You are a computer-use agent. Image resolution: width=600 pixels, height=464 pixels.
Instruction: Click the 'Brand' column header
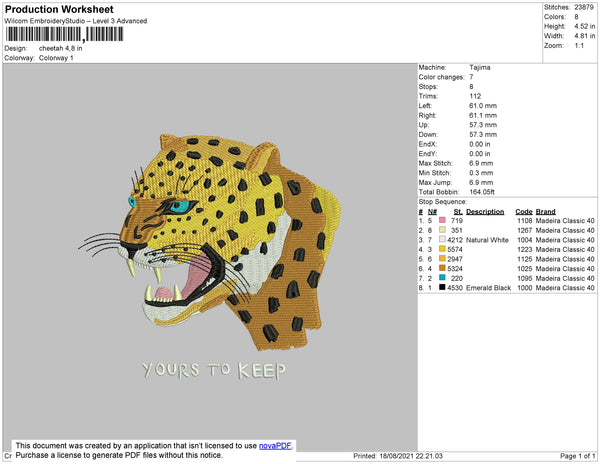click(546, 212)
